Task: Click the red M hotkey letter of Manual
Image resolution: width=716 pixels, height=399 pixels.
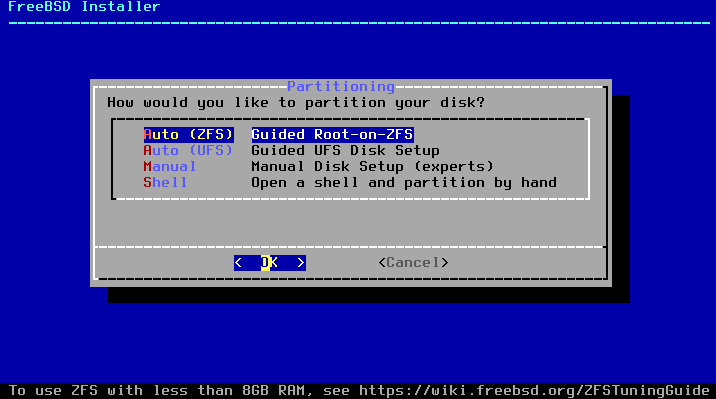Action: coord(147,167)
